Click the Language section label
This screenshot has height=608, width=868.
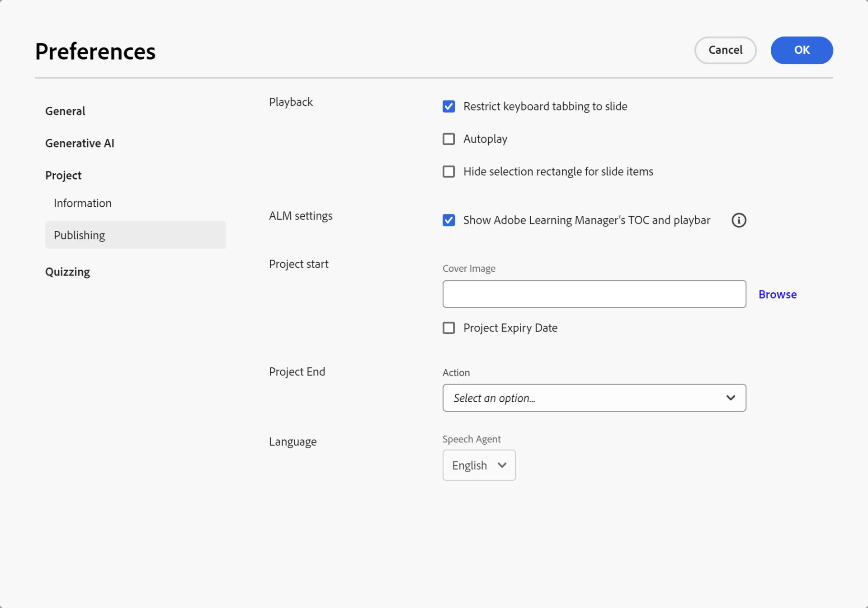coord(293,442)
